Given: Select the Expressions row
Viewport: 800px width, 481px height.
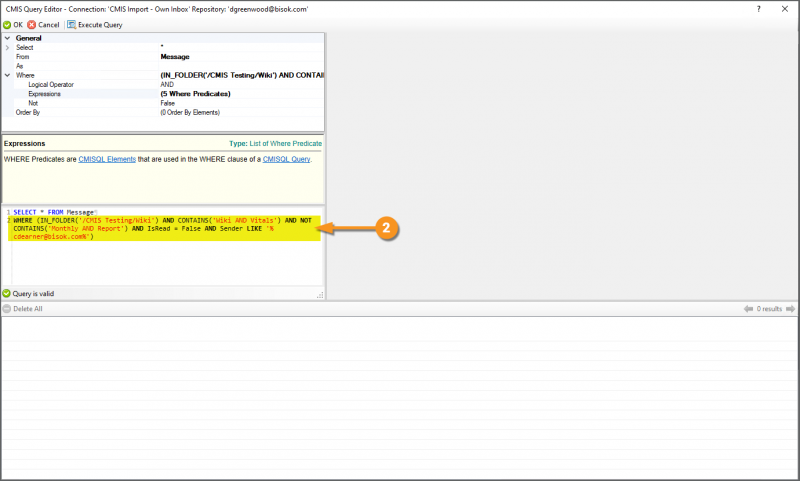Looking at the screenshot, I should [163, 94].
